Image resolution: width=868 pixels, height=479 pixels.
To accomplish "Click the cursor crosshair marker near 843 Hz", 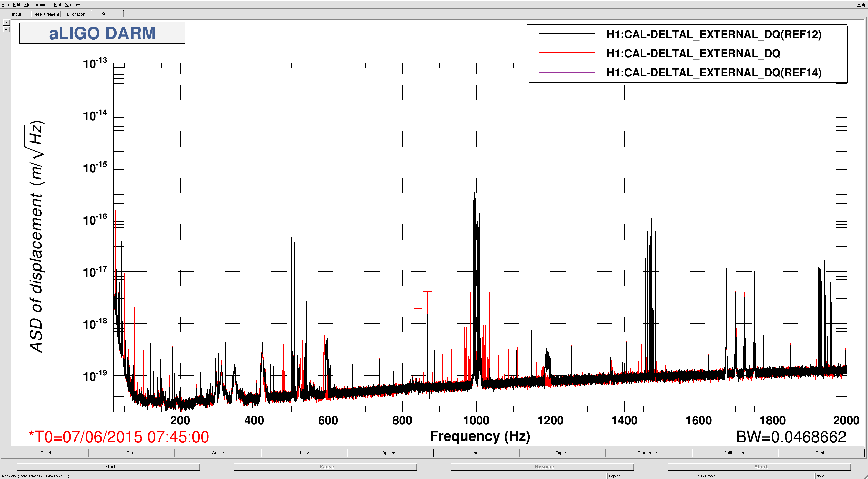I will point(418,308).
